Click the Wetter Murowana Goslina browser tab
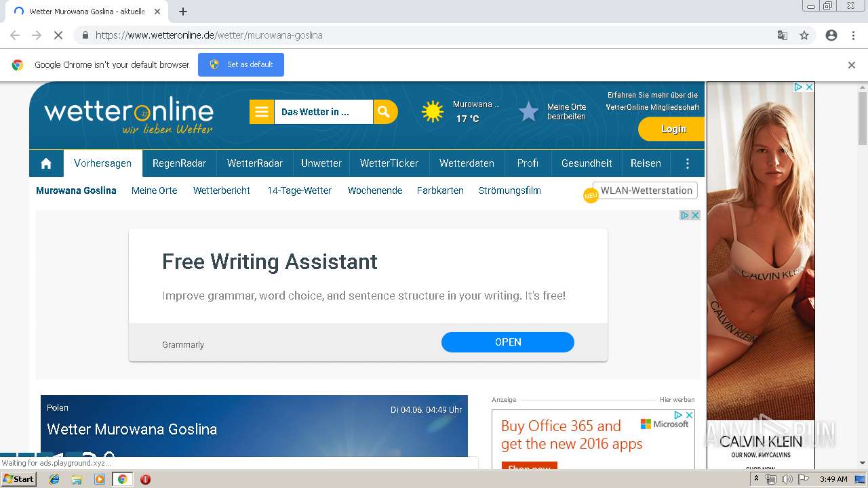 [88, 12]
